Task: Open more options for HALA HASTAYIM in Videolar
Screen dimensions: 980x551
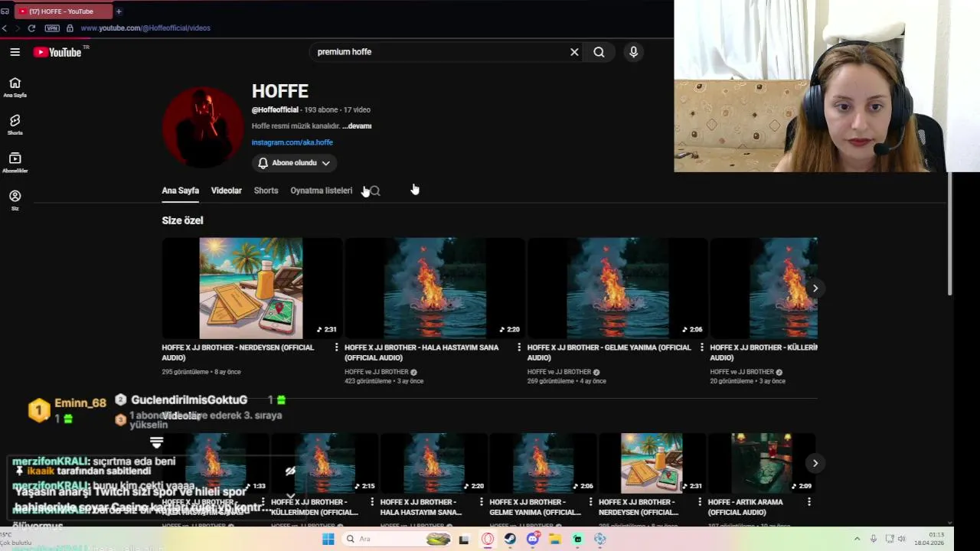Action: (x=482, y=502)
